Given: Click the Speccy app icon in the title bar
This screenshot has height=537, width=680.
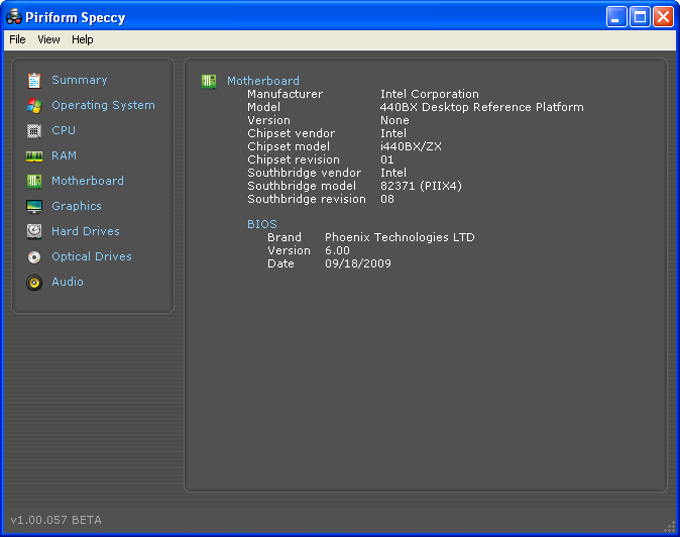Looking at the screenshot, I should click(14, 16).
